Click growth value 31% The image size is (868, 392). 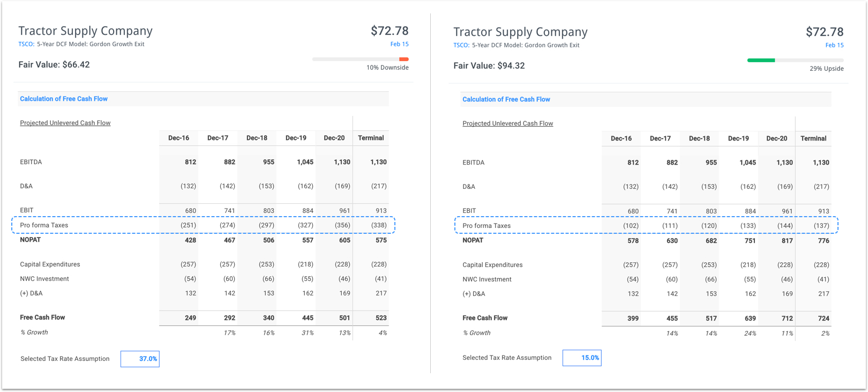(308, 333)
